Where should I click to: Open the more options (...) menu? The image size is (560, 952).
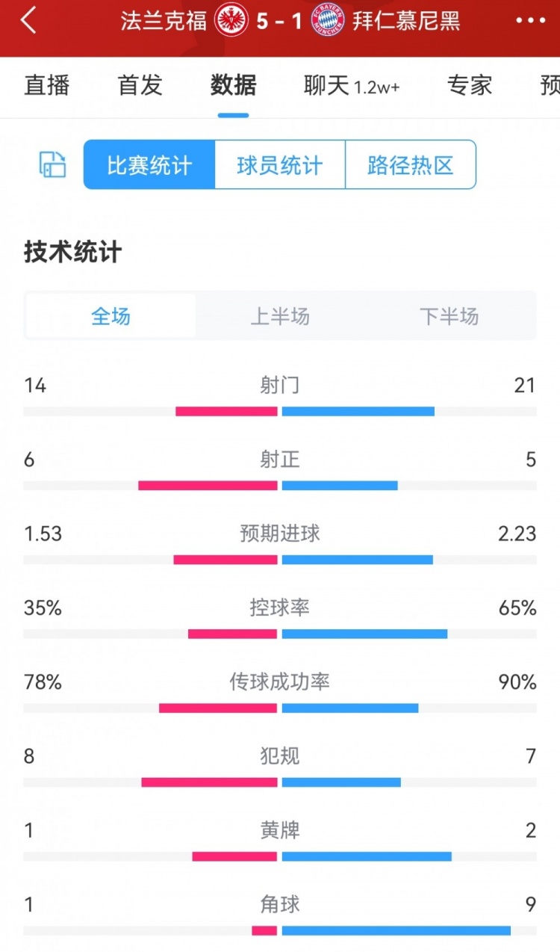click(530, 22)
